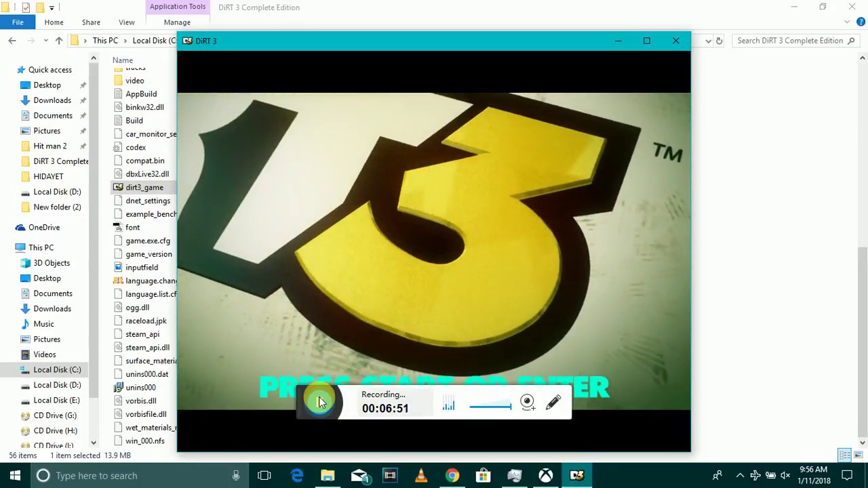Open Google Chrome from the taskbar
This screenshot has width=868, height=488.
click(452, 476)
